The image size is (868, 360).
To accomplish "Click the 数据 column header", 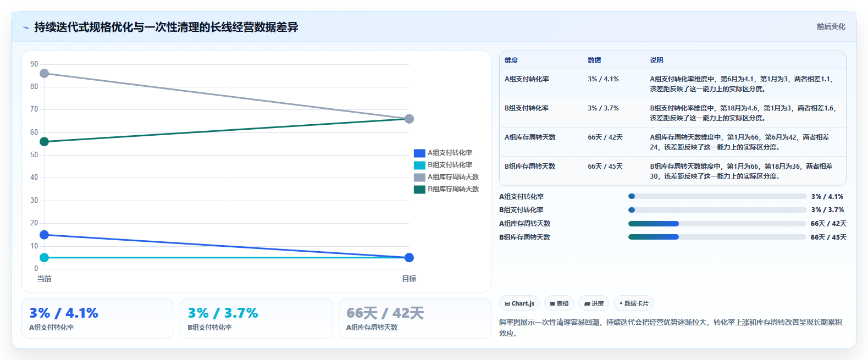I will [594, 60].
